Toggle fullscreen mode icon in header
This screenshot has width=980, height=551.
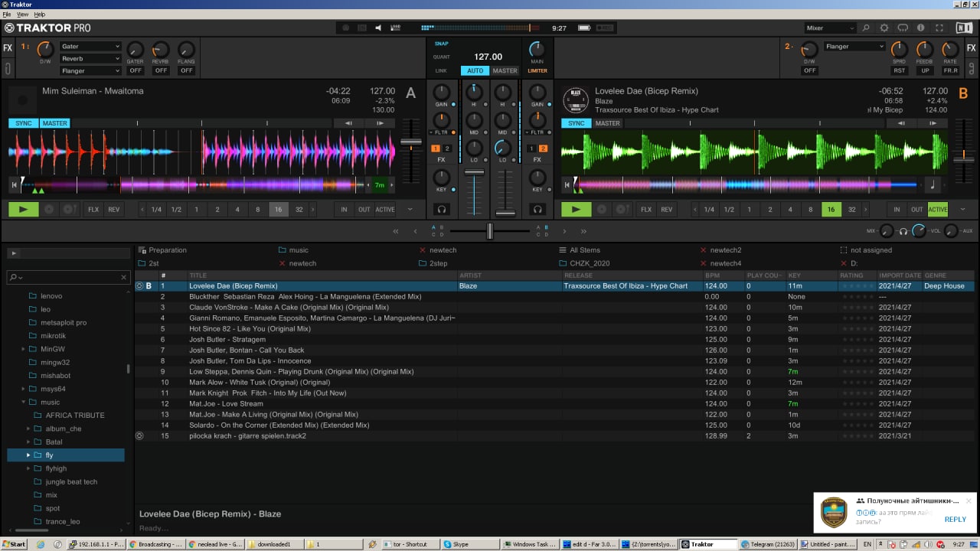[939, 28]
